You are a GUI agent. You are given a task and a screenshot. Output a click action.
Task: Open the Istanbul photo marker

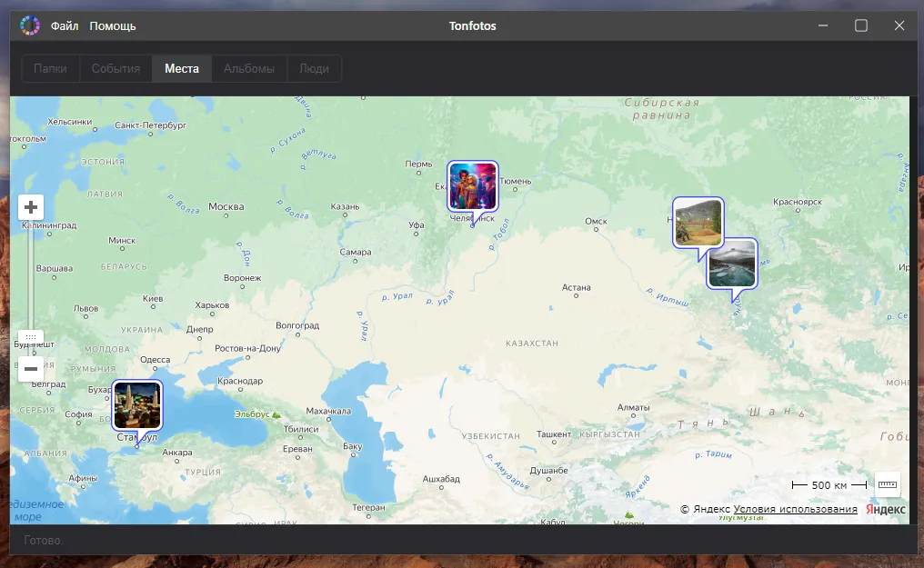tap(137, 404)
